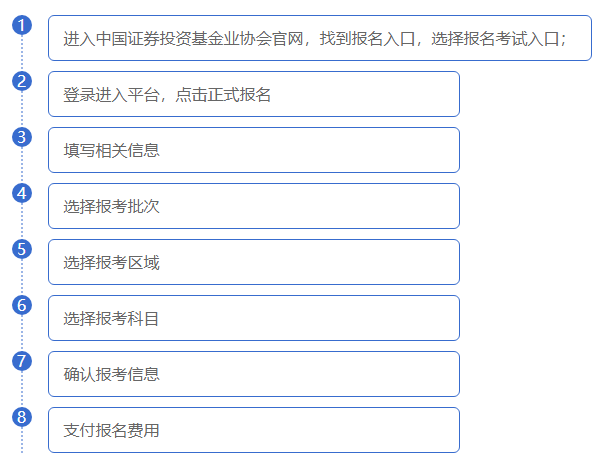Click the step 6 number badge
Screen dimensions: 614x468
(x=22, y=306)
